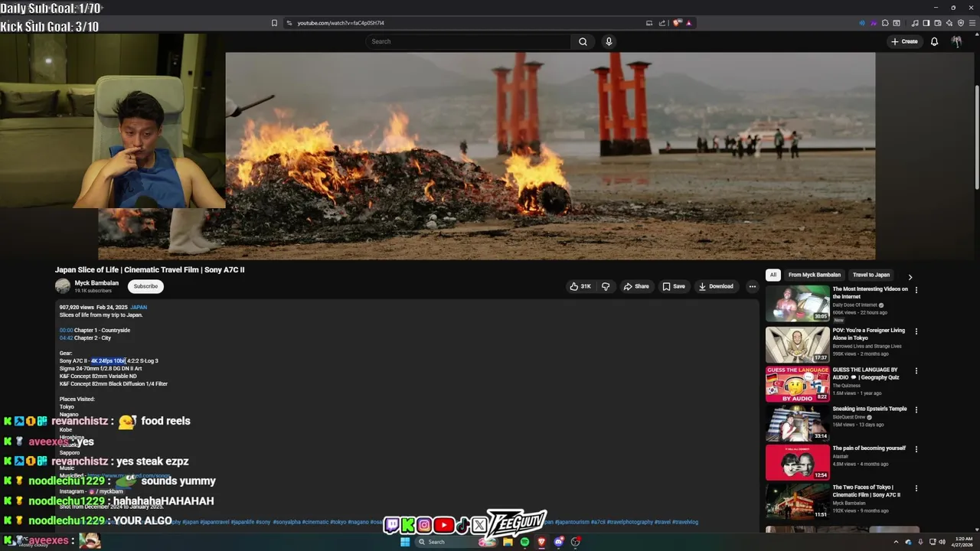Subscribe to Myck Bambalan channel

[145, 286]
